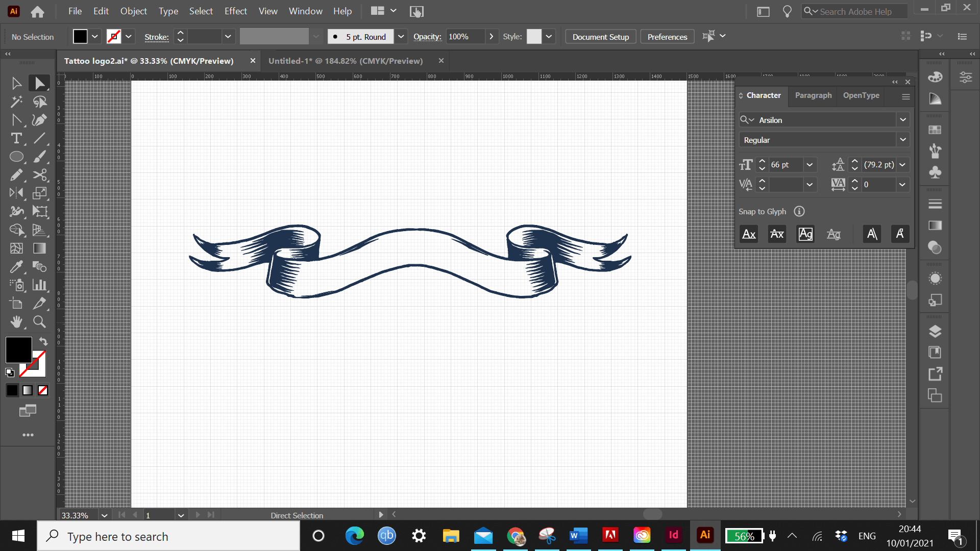
Task: Switch to the Untitled-1 document tab
Action: coord(346,61)
